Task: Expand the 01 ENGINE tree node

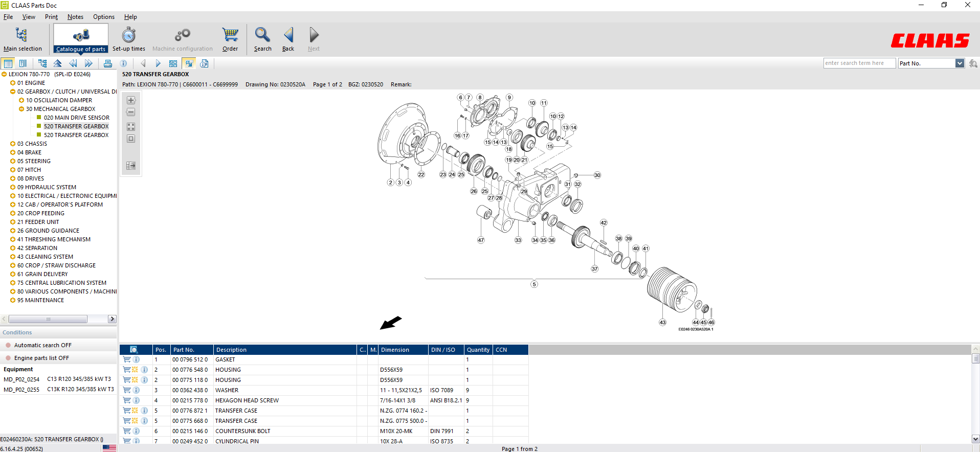Action: [13, 83]
